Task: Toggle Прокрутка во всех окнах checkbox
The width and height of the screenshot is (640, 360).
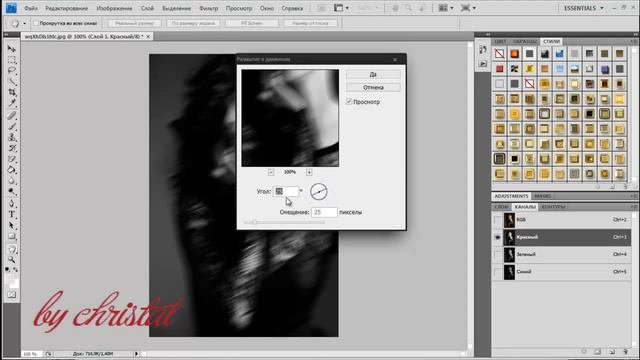Action: click(36, 23)
